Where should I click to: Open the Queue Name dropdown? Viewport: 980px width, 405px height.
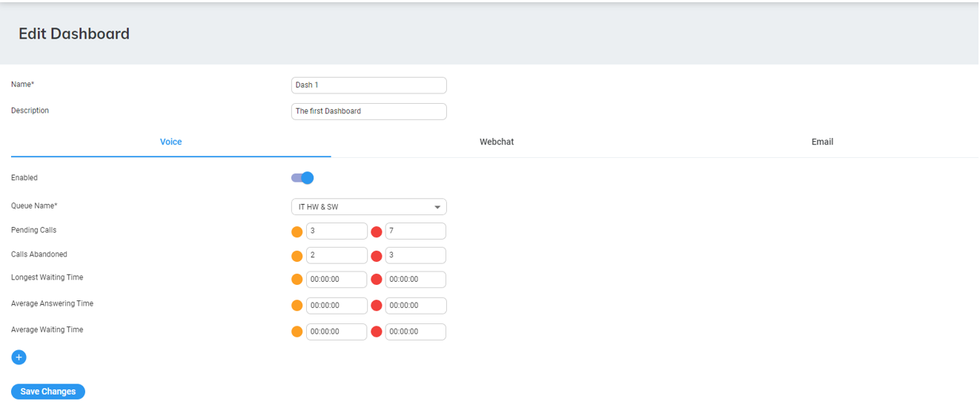pyautogui.click(x=369, y=207)
